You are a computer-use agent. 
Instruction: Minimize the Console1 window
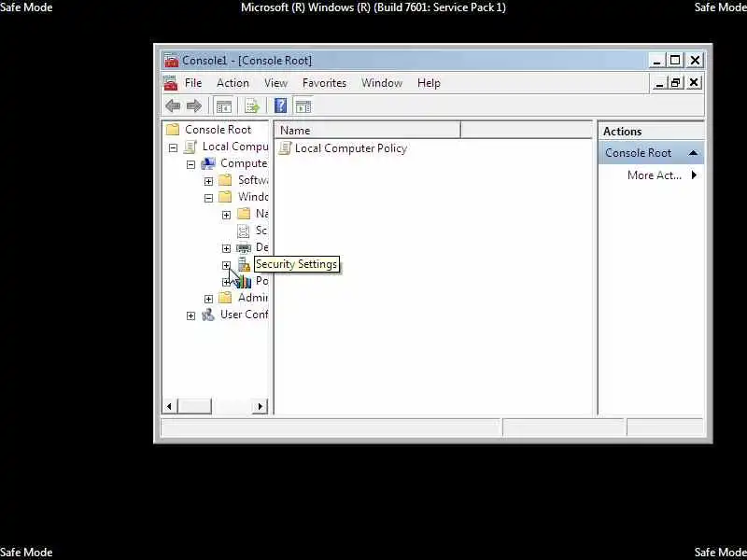(x=657, y=61)
